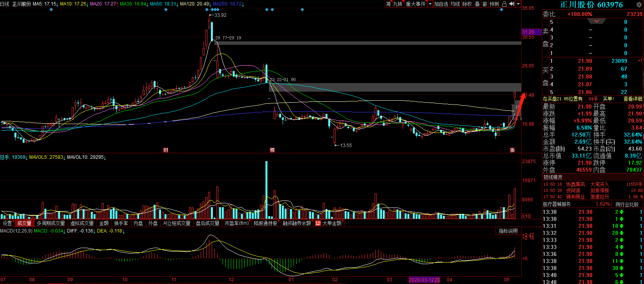
Task: Click the lock icon in chart toolbar
Action: pyautogui.click(x=504, y=4)
